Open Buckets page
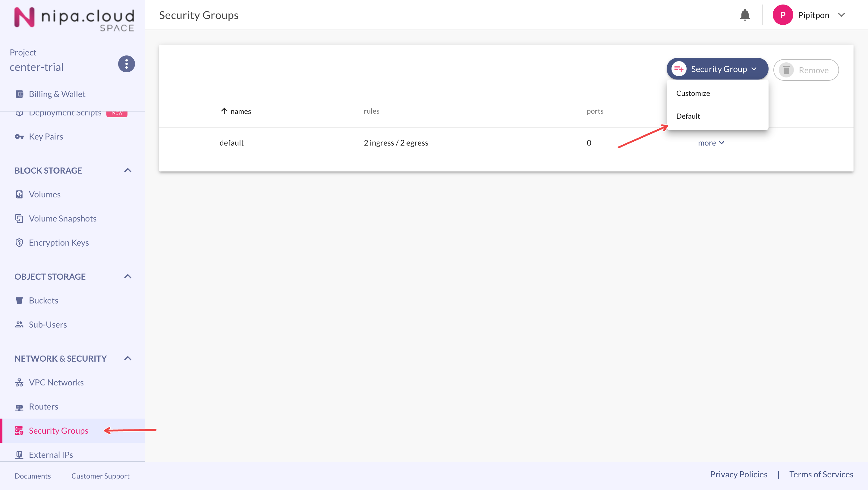Screen dimensions: 868x490 [43, 301]
